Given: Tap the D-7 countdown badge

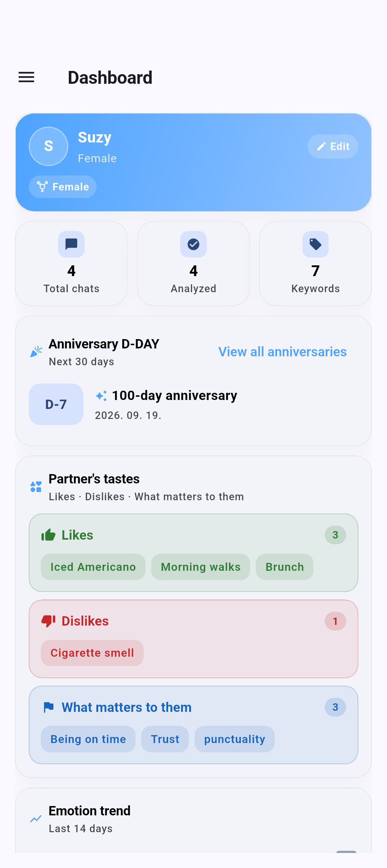Looking at the screenshot, I should click(x=56, y=404).
